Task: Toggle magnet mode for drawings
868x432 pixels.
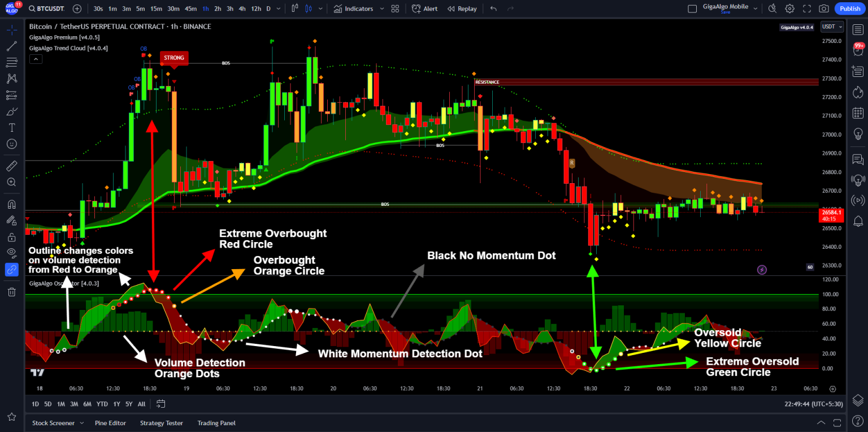Action: tap(11, 204)
